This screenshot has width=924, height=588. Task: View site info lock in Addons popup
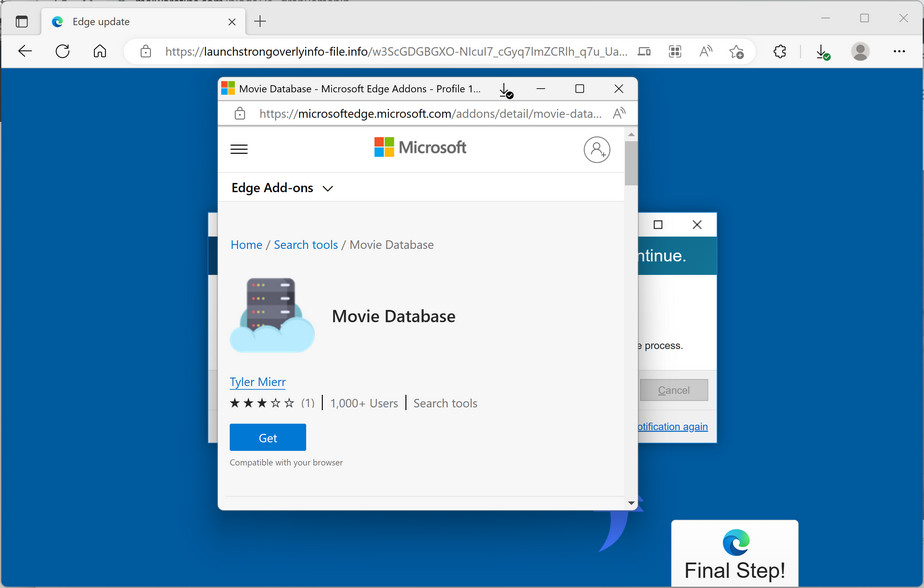240,114
